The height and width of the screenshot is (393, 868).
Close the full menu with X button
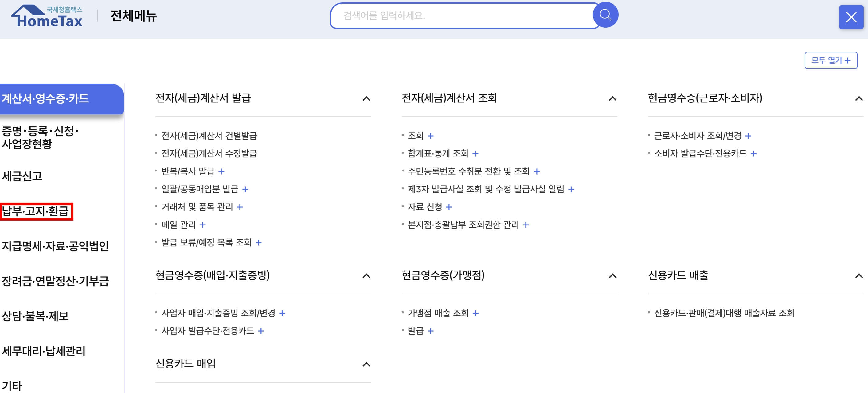pos(851,17)
